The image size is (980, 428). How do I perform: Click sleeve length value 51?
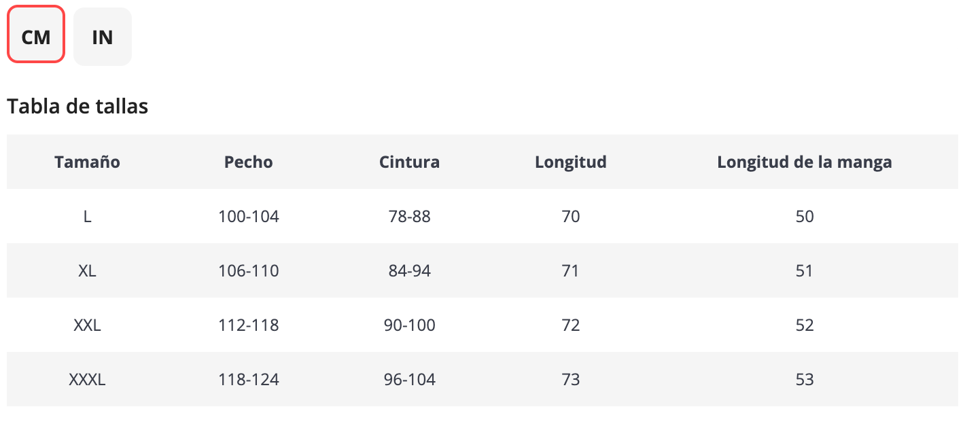(805, 271)
